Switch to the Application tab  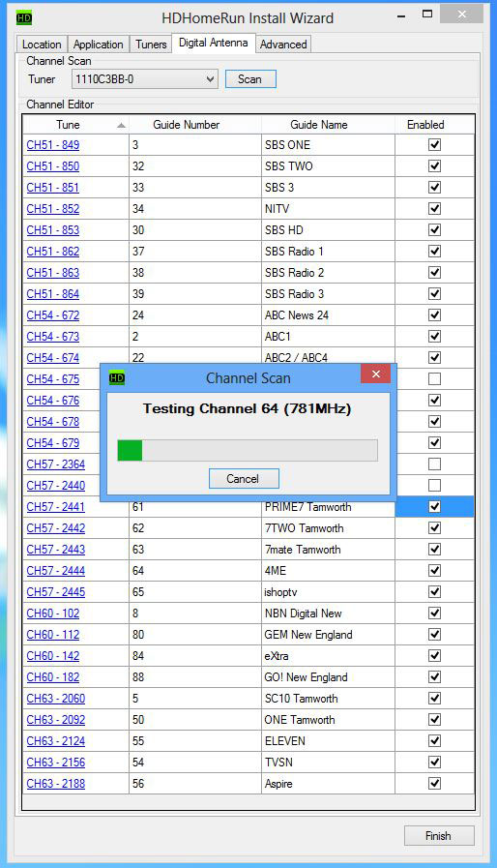coord(99,45)
